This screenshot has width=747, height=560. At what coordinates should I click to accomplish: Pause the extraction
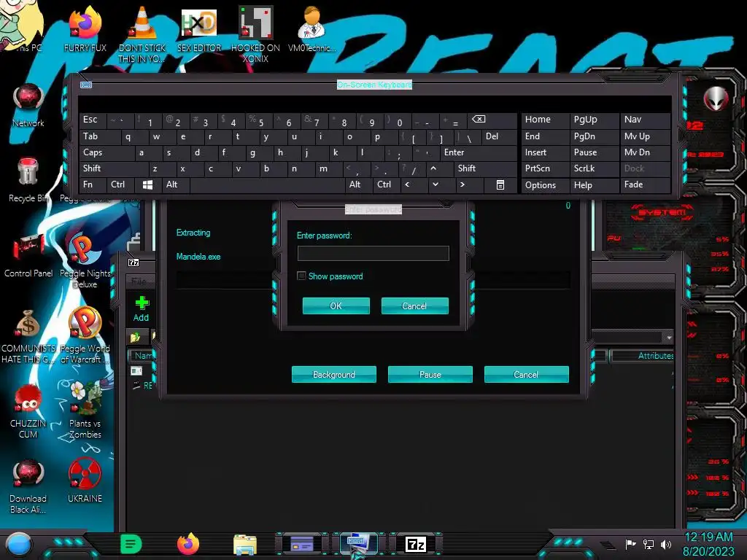(x=430, y=374)
